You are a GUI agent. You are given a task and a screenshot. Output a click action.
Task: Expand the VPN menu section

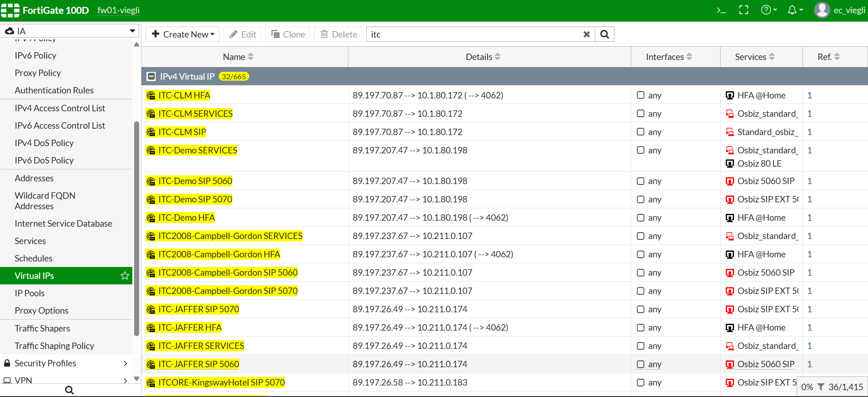pos(125,381)
